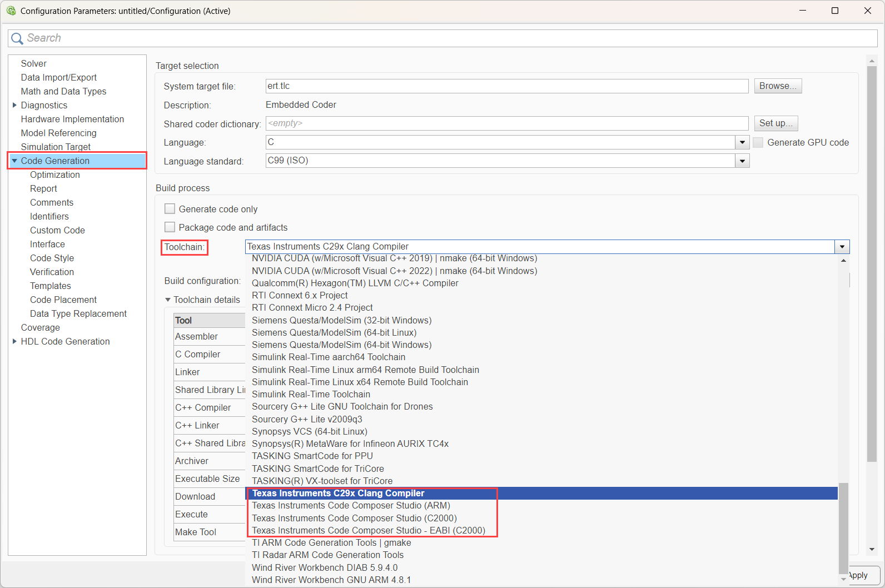
Task: Collapse the Toolchain details section
Action: [168, 300]
